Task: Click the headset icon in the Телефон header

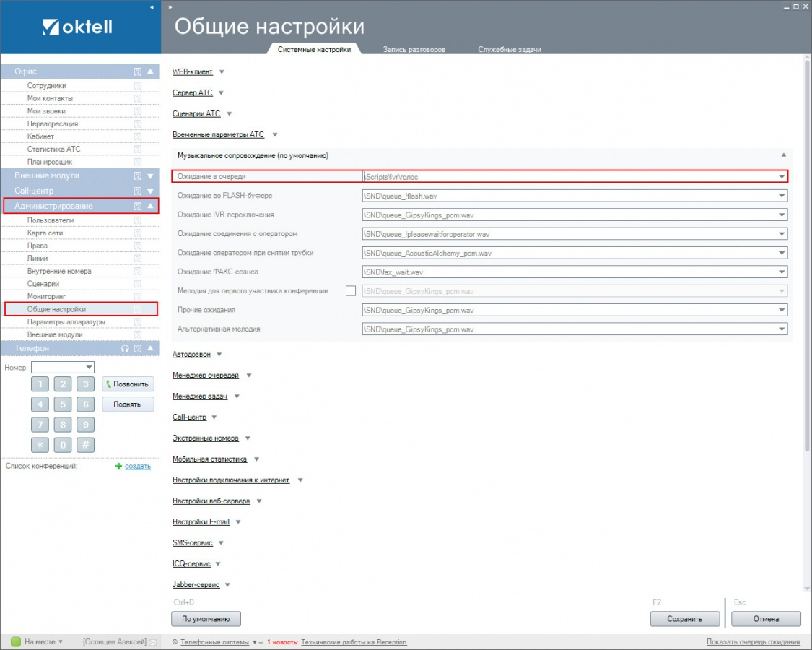Action: tap(125, 348)
